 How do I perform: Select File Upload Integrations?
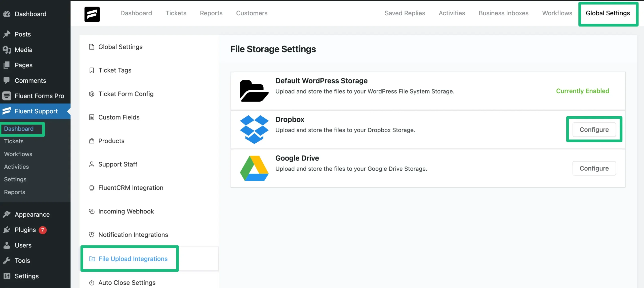[x=149, y=259]
